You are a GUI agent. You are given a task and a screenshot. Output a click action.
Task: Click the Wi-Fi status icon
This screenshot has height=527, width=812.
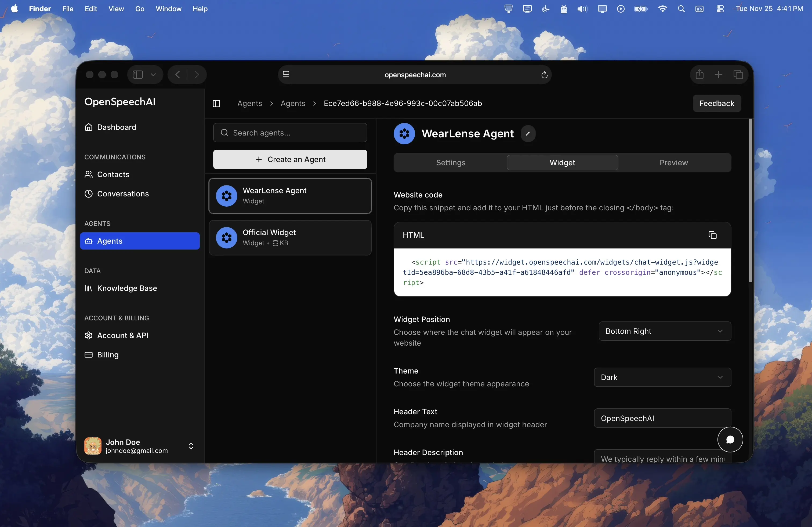click(x=662, y=9)
